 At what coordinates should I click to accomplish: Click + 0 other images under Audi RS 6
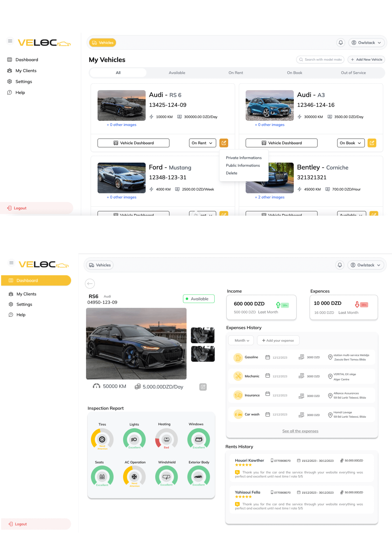click(x=121, y=125)
